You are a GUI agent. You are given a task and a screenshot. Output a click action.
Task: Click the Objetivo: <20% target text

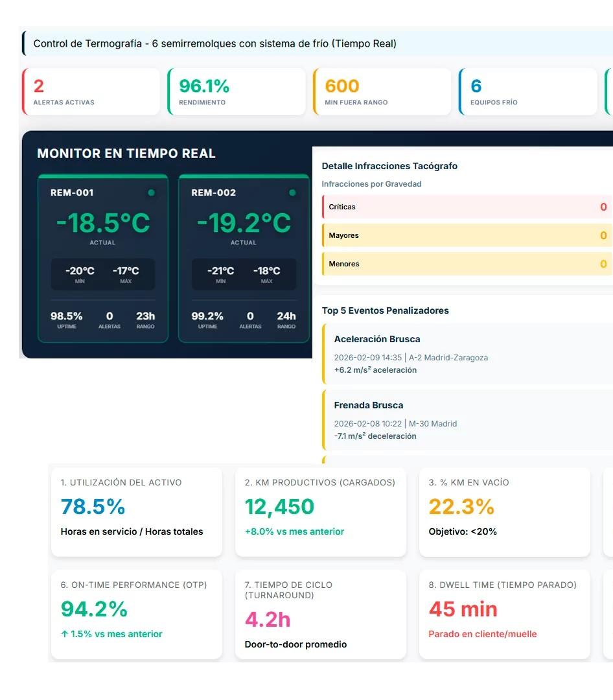(x=463, y=531)
